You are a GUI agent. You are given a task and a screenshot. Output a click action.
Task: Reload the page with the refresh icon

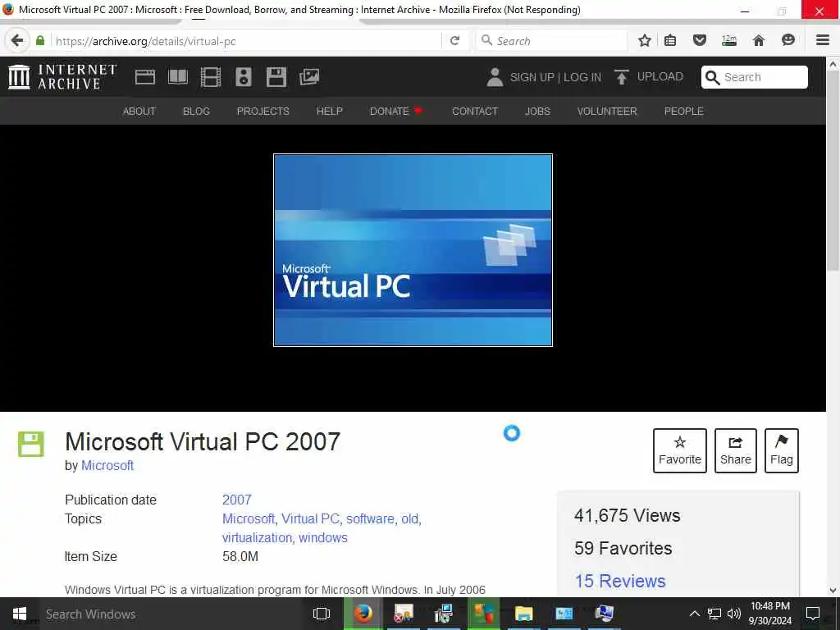click(454, 41)
